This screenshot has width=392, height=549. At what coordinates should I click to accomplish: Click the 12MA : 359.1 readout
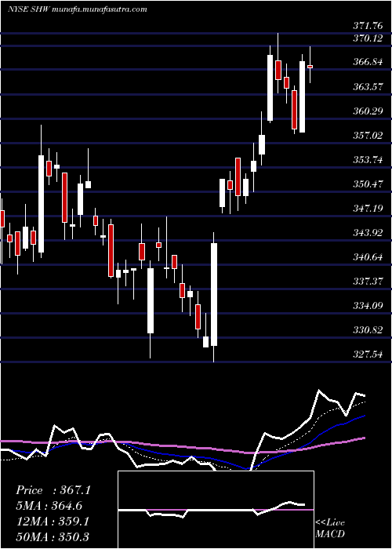(x=53, y=522)
